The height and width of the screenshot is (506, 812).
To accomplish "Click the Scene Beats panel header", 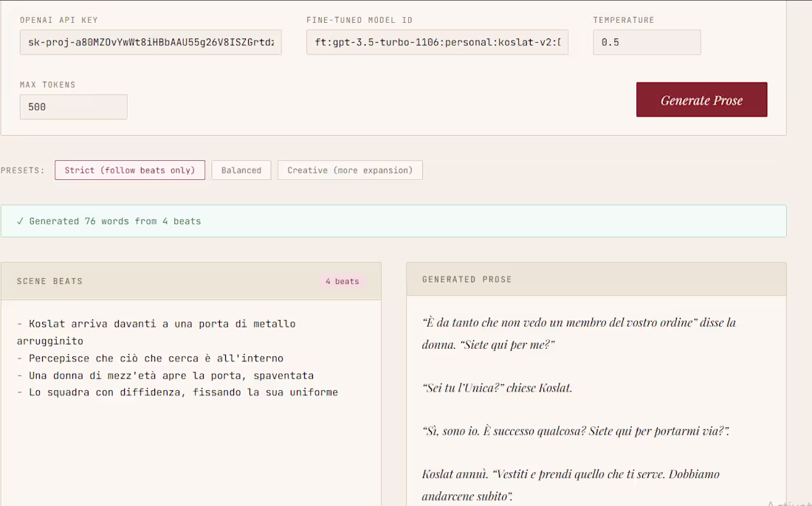I will 191,281.
